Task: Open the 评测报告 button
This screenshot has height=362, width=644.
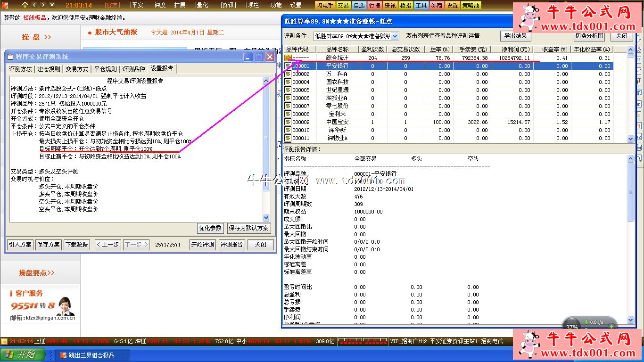Action: 231,245
